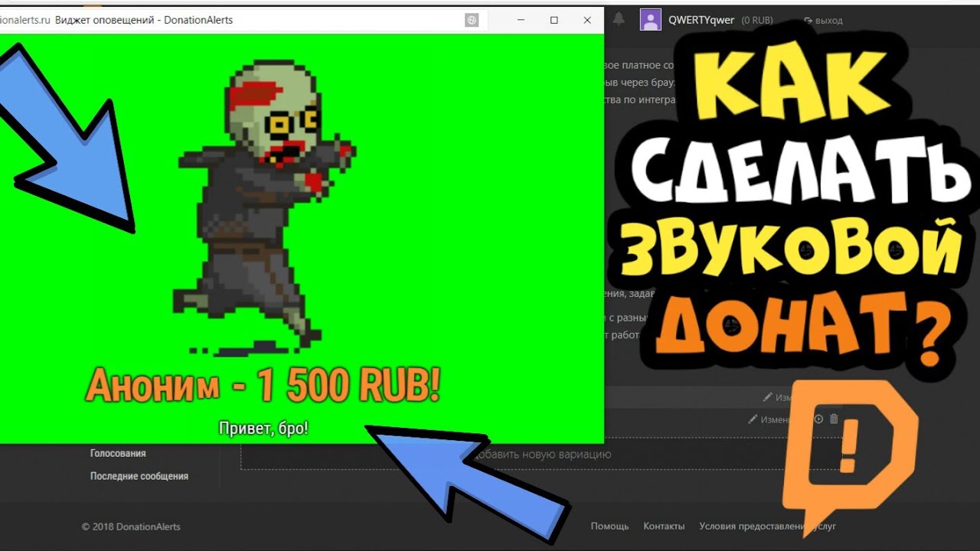Click the © 2018 DonationAlerts footer text
The image size is (980, 551).
pyautogui.click(x=131, y=527)
